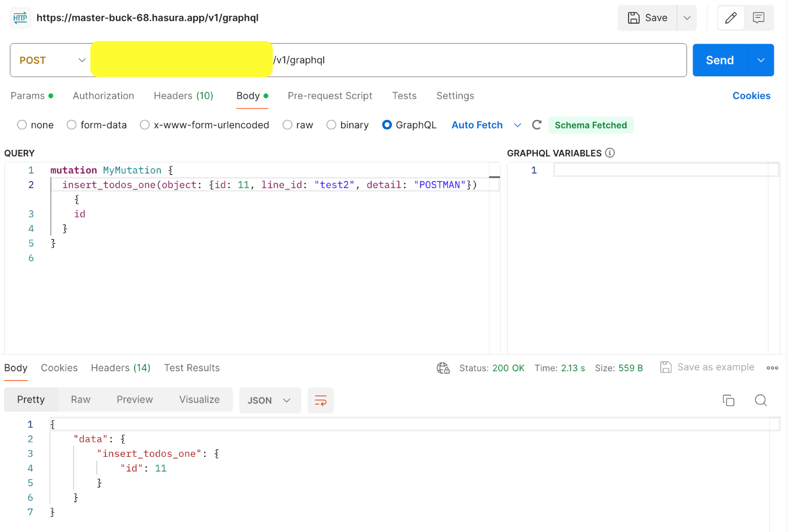This screenshot has height=532, width=792.
Task: Switch to Pretty response view
Action: click(x=31, y=400)
